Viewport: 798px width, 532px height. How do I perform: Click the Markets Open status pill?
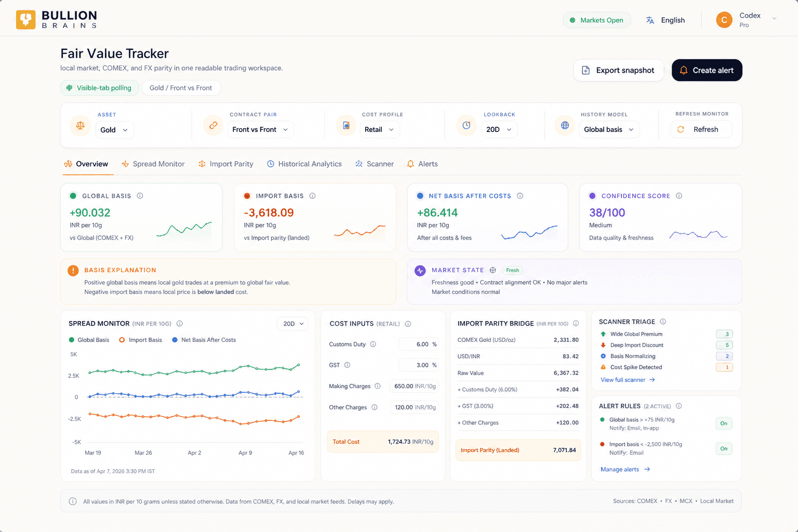coord(597,20)
